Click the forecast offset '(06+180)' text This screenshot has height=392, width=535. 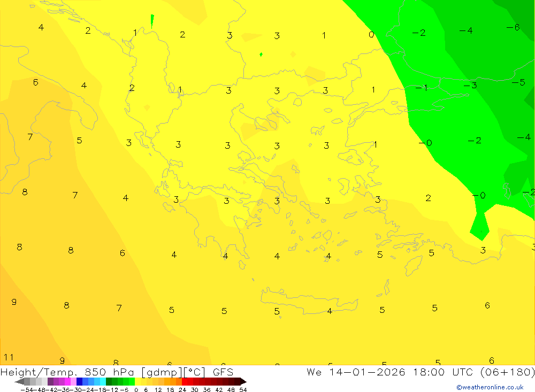pos(508,372)
